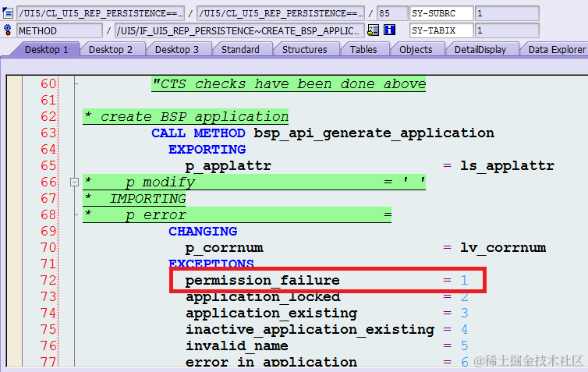Open the Desktop 2 tab
The width and height of the screenshot is (588, 372).
pos(111,49)
